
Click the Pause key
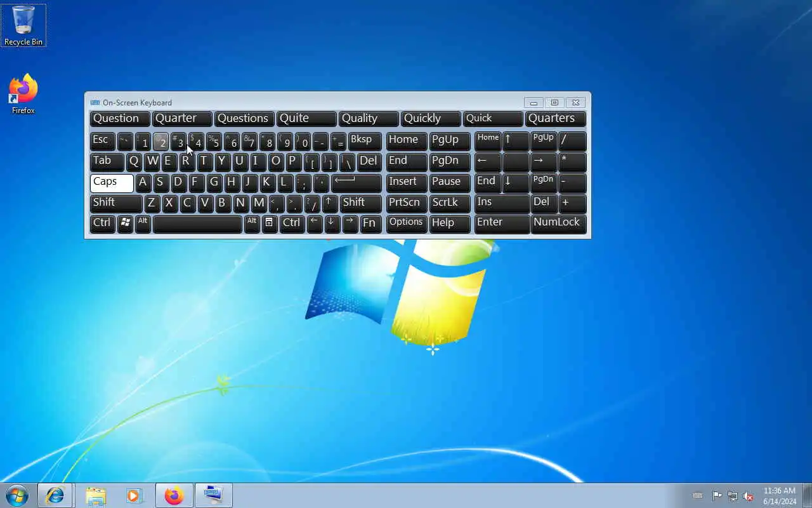450,183
